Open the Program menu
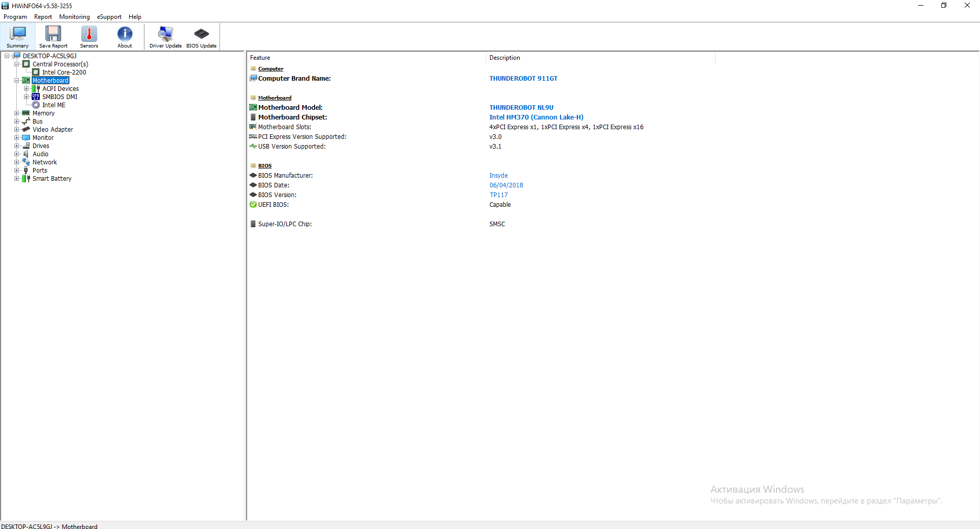Viewport: 980px width, 529px height. (15, 17)
